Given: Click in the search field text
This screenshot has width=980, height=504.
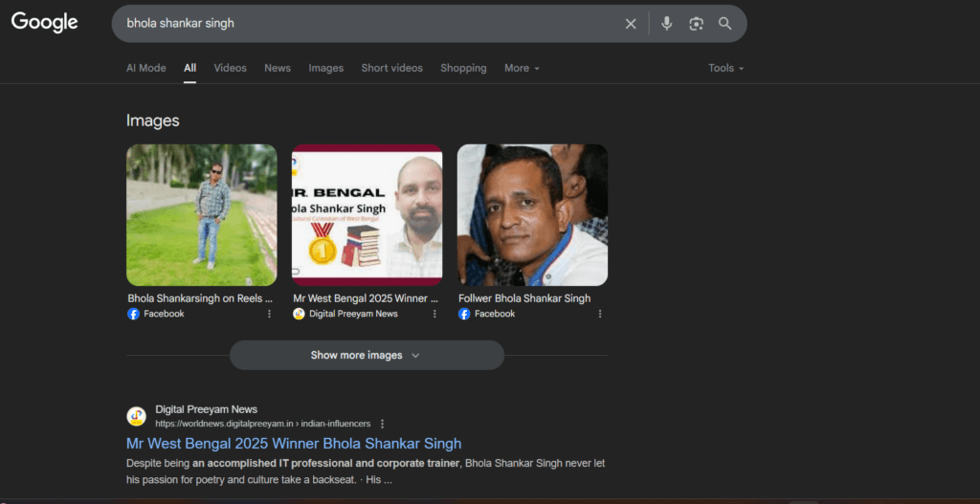Looking at the screenshot, I should point(180,24).
